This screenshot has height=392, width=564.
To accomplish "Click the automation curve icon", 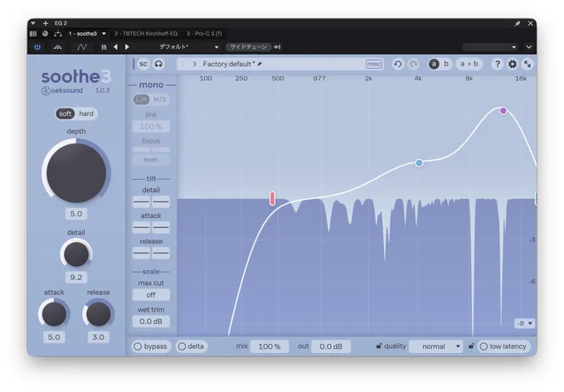I will click(82, 47).
